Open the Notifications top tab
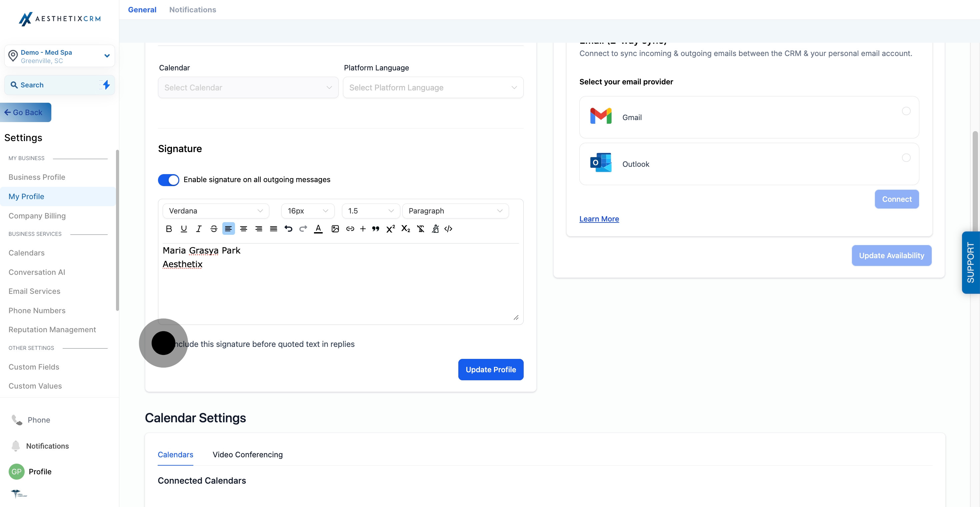 pos(193,10)
